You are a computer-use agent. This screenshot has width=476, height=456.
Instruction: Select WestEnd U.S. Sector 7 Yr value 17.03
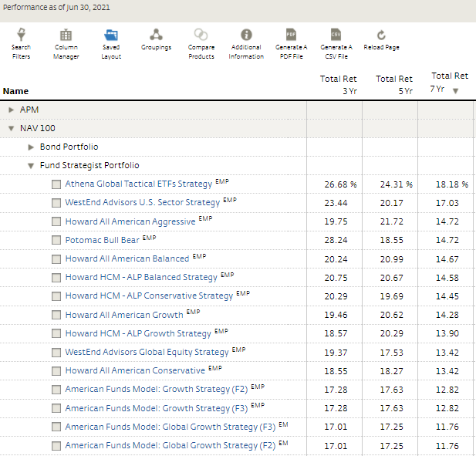pyautogui.click(x=447, y=203)
